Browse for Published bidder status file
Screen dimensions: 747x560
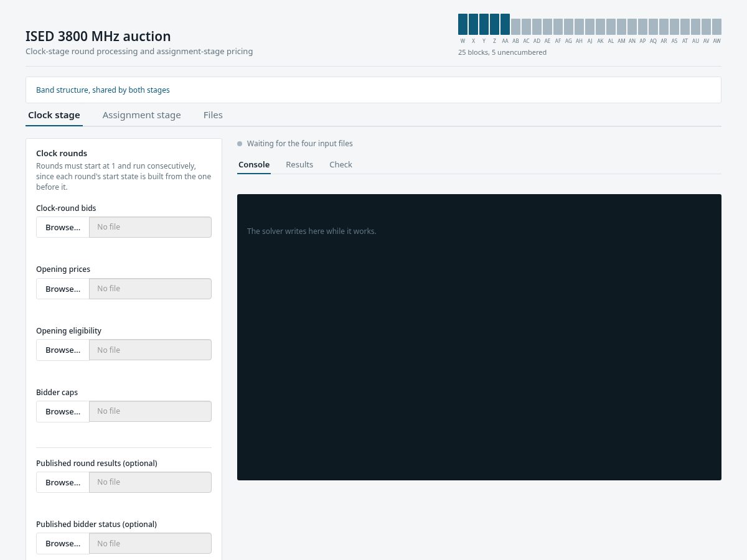coord(63,543)
